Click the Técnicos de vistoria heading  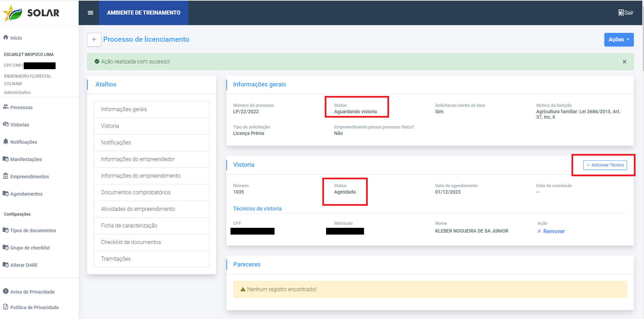click(x=257, y=208)
